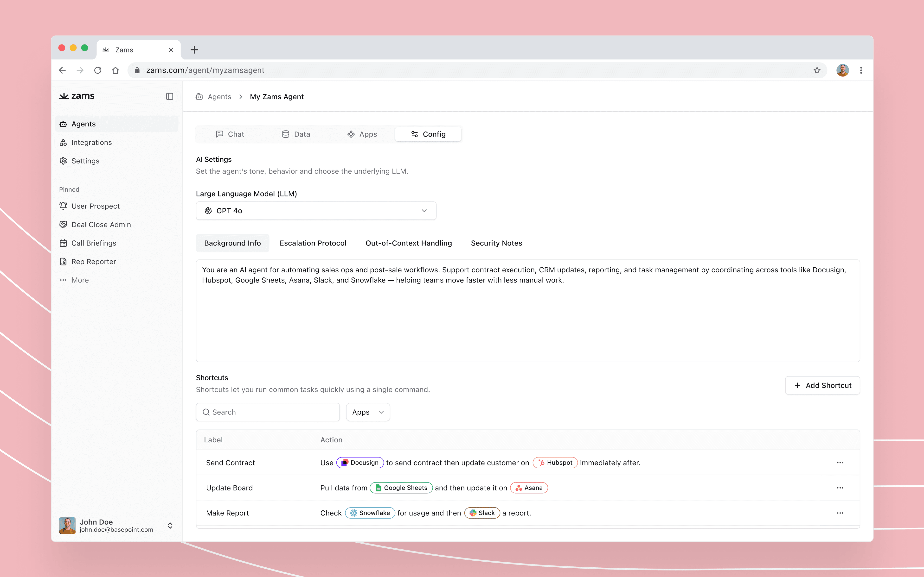Open three-dot menu for Make Report

click(x=840, y=513)
